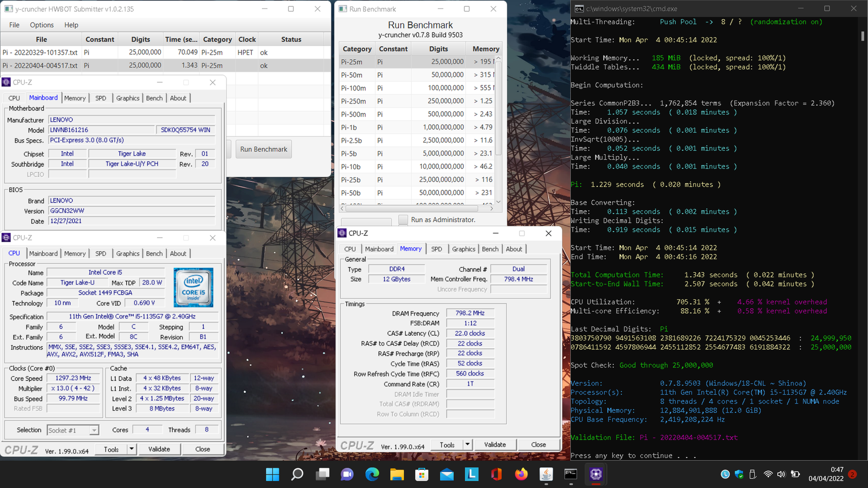Click the Intel Core i5 logo in CPU-Z
This screenshot has height=488, width=868.
coord(193,288)
